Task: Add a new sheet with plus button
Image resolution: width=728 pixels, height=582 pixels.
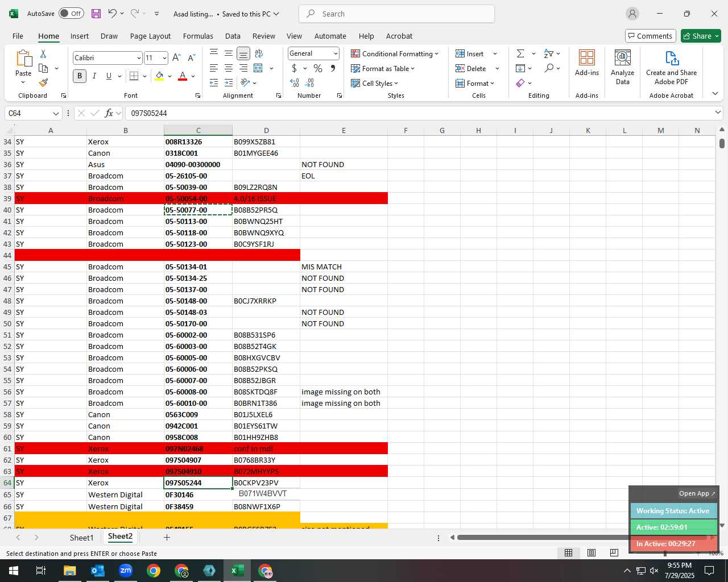Action: click(167, 537)
